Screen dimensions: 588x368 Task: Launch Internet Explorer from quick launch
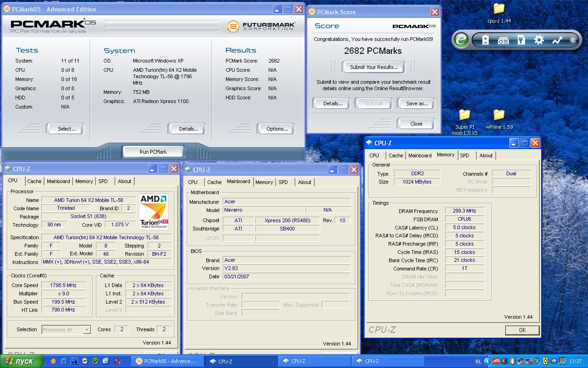[x=63, y=361]
